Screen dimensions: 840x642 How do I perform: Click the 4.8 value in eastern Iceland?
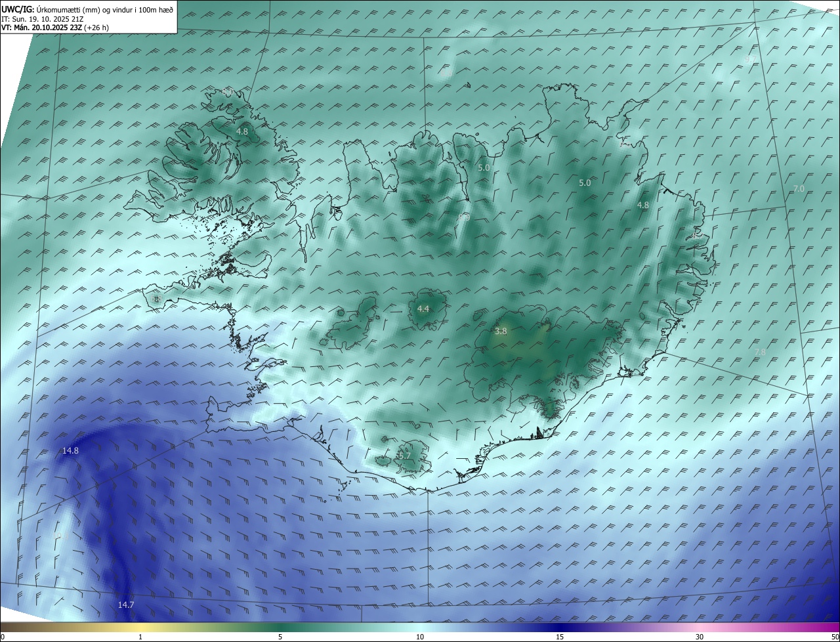643,205
